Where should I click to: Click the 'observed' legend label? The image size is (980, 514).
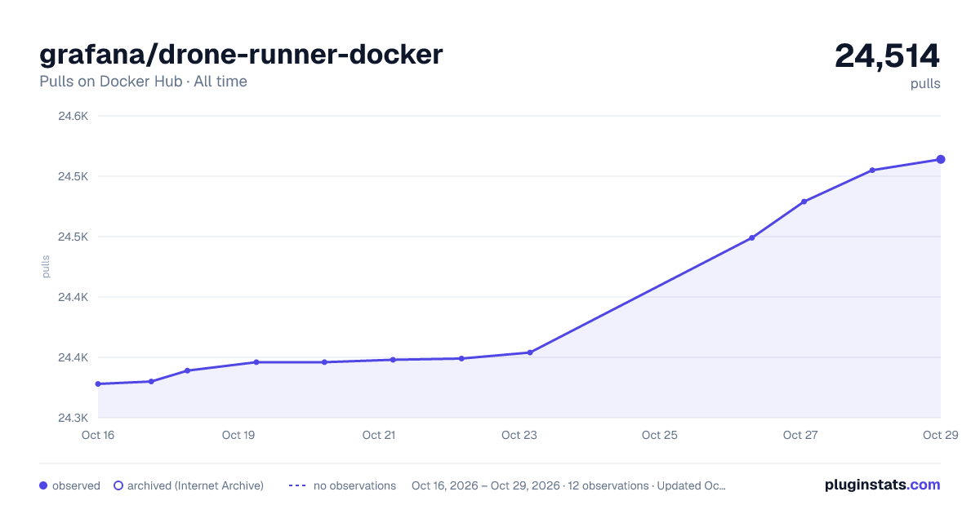tap(76, 485)
